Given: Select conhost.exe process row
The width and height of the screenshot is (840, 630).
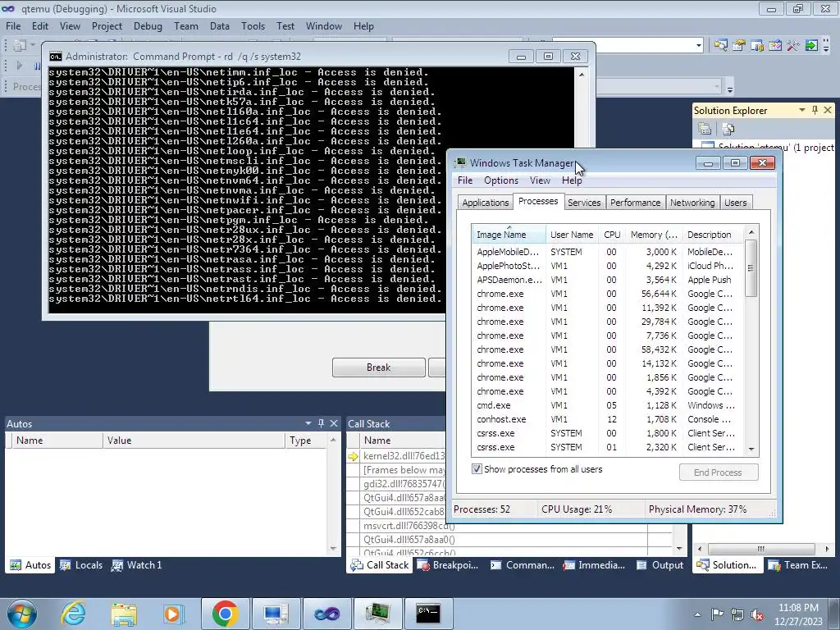Looking at the screenshot, I should [608, 419].
